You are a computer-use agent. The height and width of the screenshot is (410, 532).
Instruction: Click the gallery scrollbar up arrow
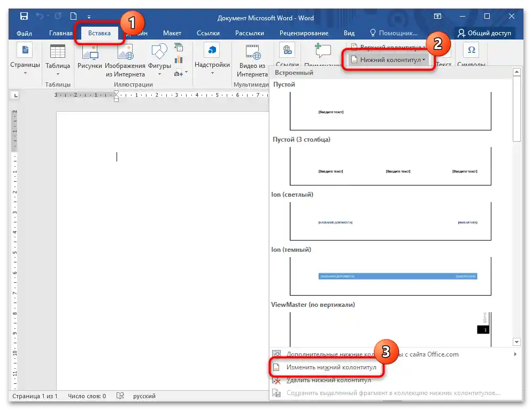click(x=516, y=72)
